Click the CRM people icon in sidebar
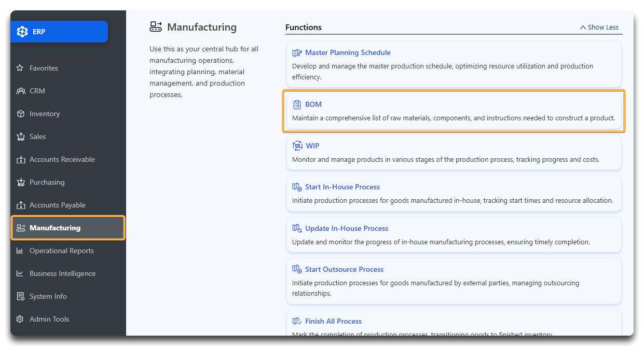Image resolution: width=644 pixels, height=346 pixels. click(20, 91)
